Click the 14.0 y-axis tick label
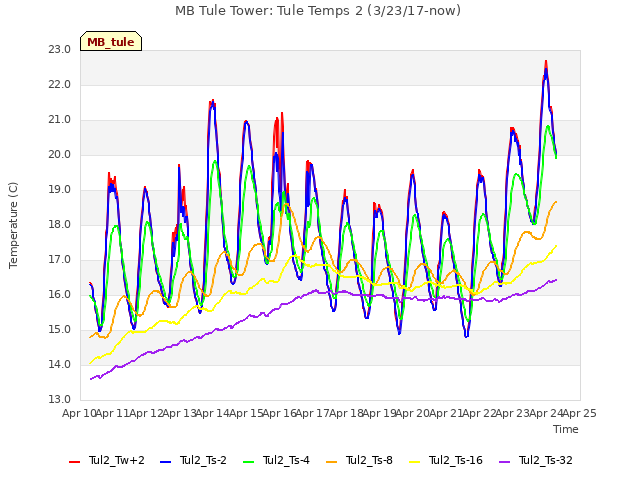640x480 pixels. click(60, 365)
